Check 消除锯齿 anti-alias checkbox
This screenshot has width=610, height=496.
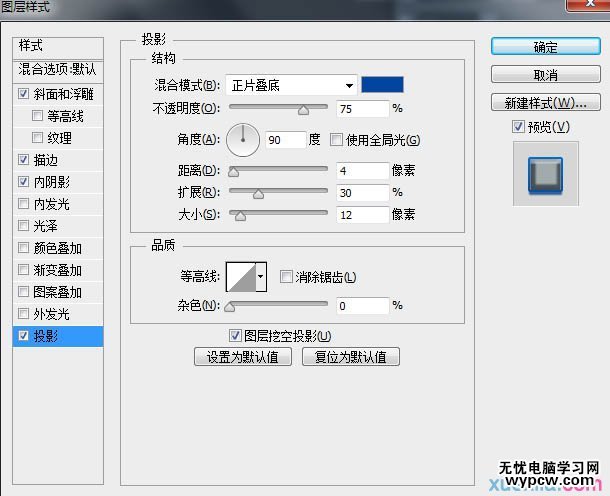point(286,277)
